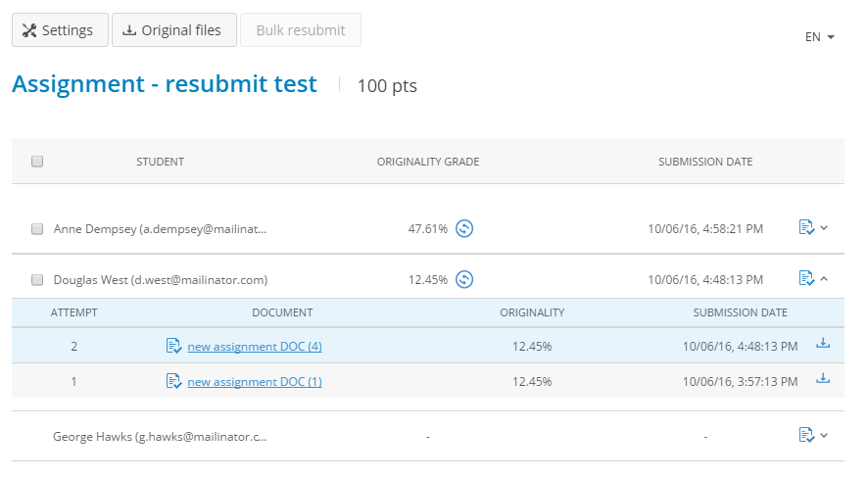Click the 100 pts label
Image resolution: width=868 pixels, height=478 pixels.
[x=387, y=86]
